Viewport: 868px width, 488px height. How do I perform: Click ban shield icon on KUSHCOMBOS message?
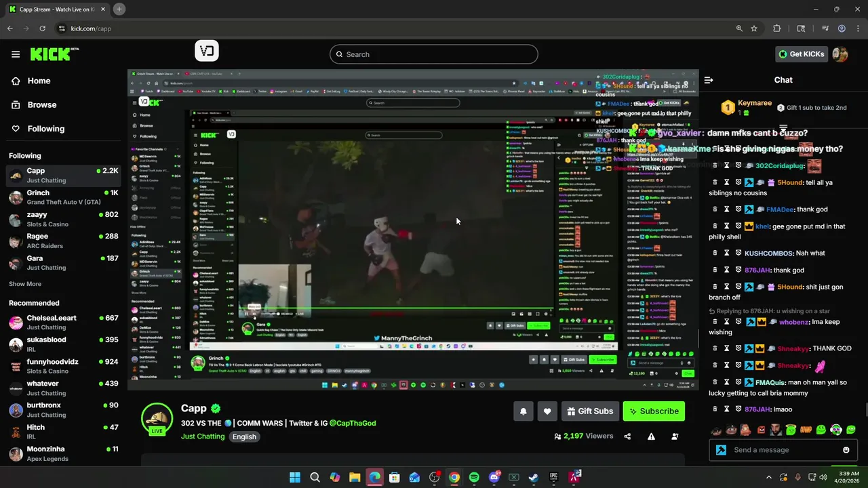coord(738,253)
